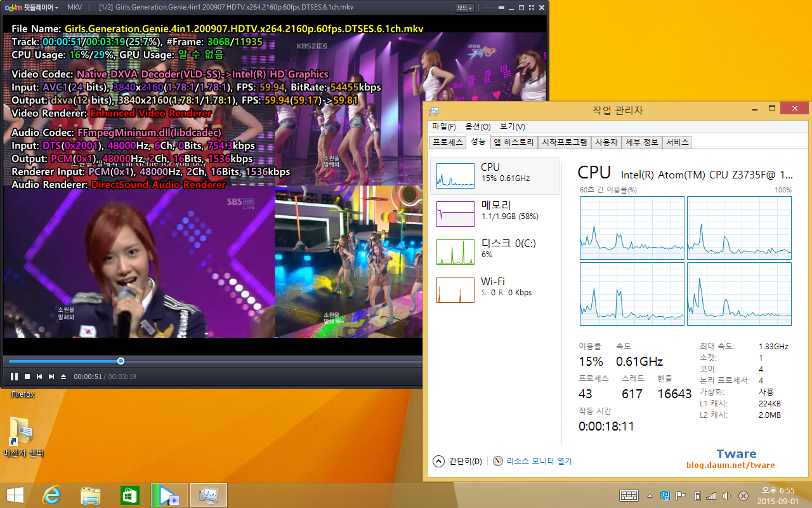Image resolution: width=812 pixels, height=508 pixels.
Task: Collapse Task Manager with 간단히(D) button
Action: [457, 461]
